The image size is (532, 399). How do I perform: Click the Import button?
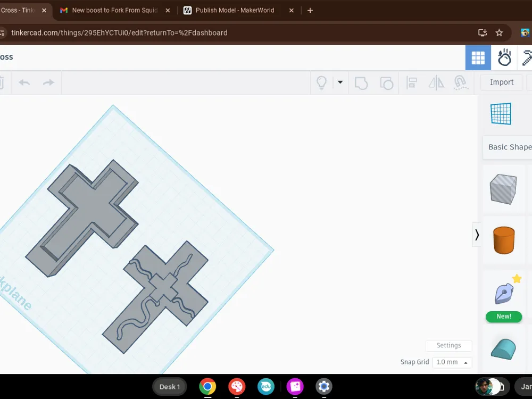(501, 82)
